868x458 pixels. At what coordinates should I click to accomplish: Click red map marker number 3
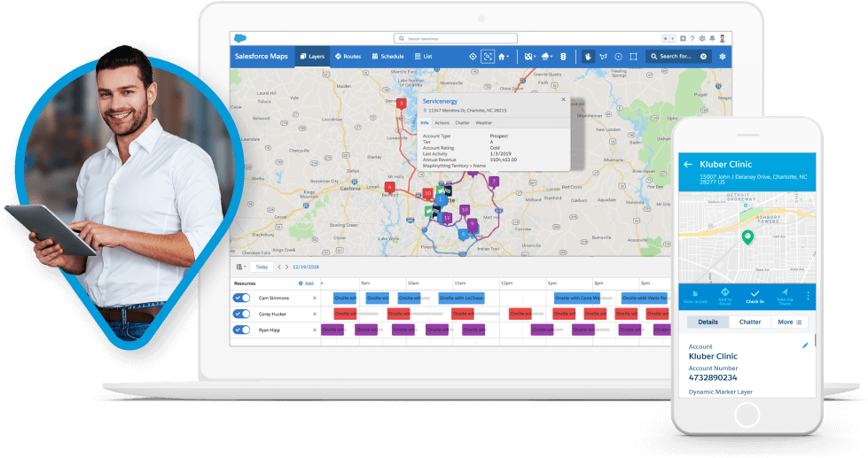coord(402,104)
